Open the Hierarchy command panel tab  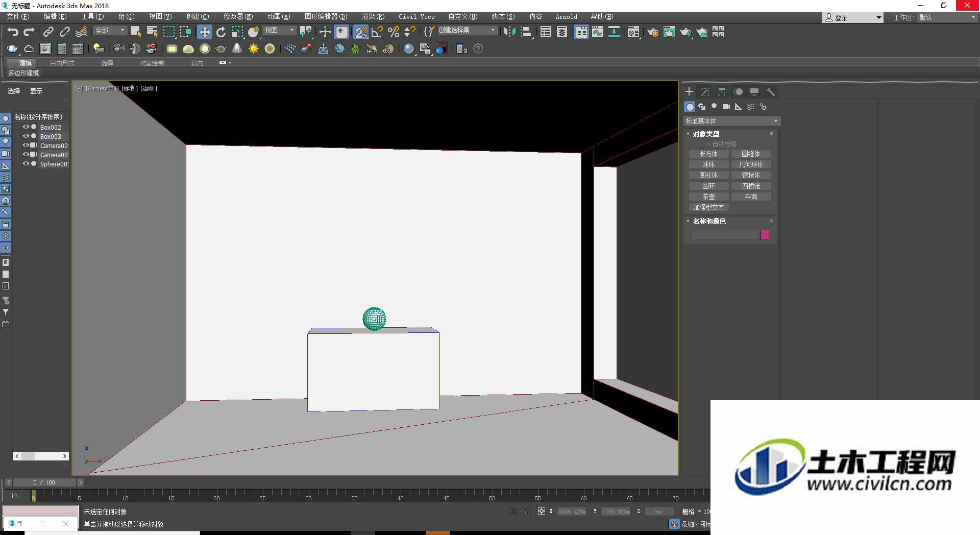click(x=722, y=92)
